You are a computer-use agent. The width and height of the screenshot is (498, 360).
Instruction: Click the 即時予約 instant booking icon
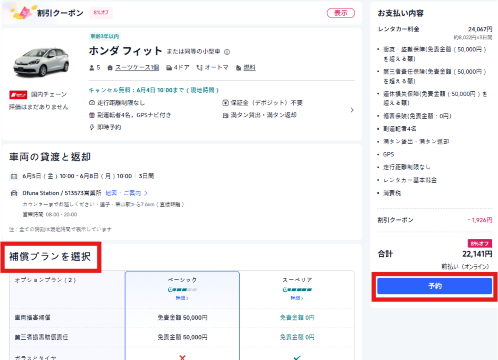92,127
